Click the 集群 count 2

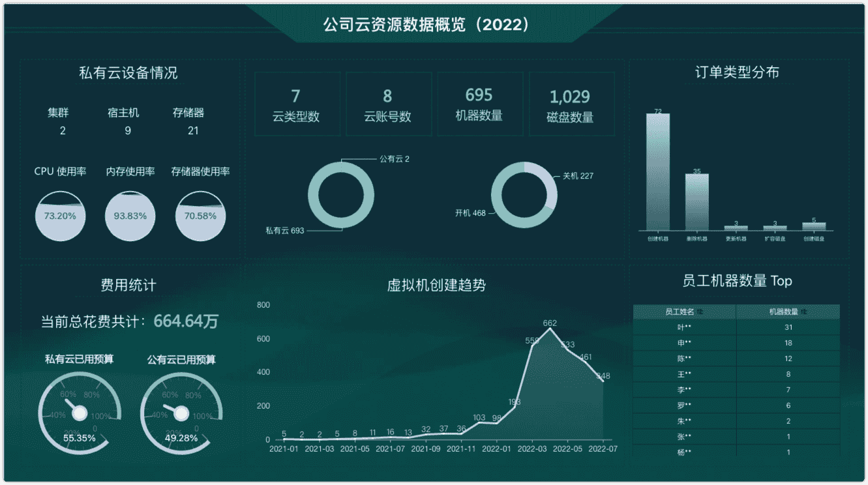click(x=63, y=131)
